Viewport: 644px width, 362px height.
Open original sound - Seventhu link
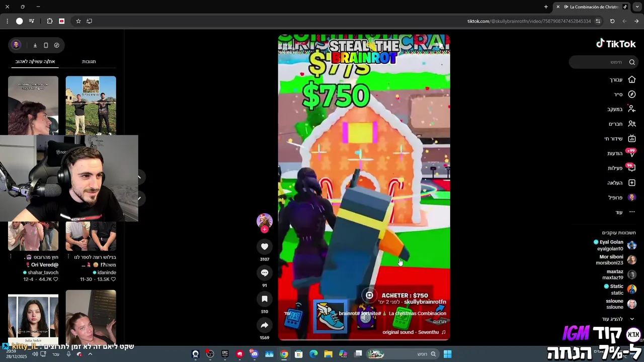pyautogui.click(x=414, y=332)
